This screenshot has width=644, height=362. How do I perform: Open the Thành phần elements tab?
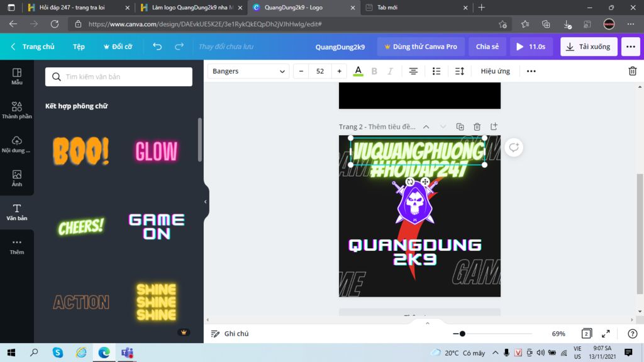point(17,111)
